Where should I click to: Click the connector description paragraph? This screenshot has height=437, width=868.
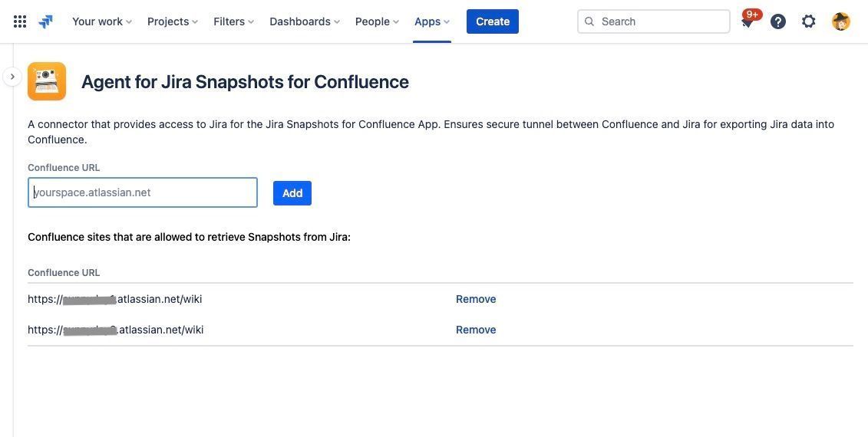point(431,132)
